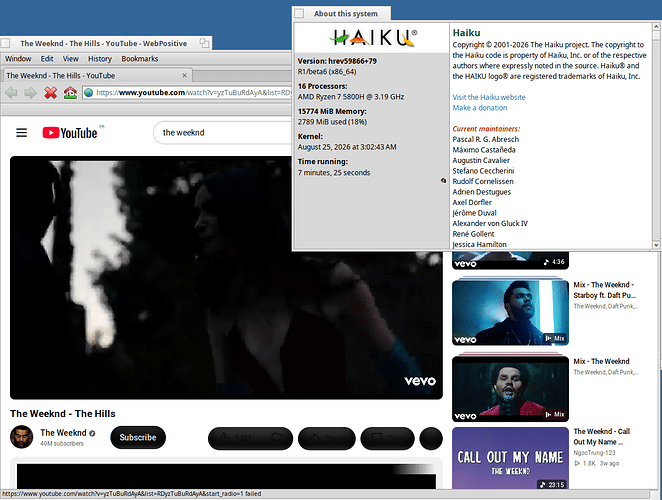Click the 'Pascal R. G. Abresch' maintainer name
This screenshot has width=662, height=500.
pyautogui.click(x=486, y=139)
